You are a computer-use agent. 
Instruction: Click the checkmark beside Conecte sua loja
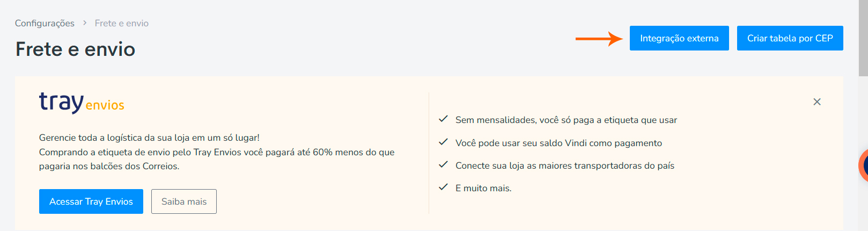point(443,165)
